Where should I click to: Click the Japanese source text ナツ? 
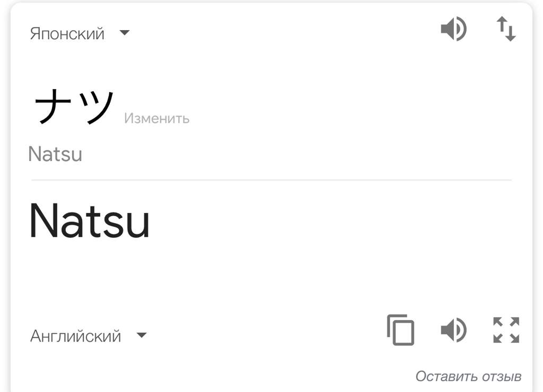tap(74, 106)
